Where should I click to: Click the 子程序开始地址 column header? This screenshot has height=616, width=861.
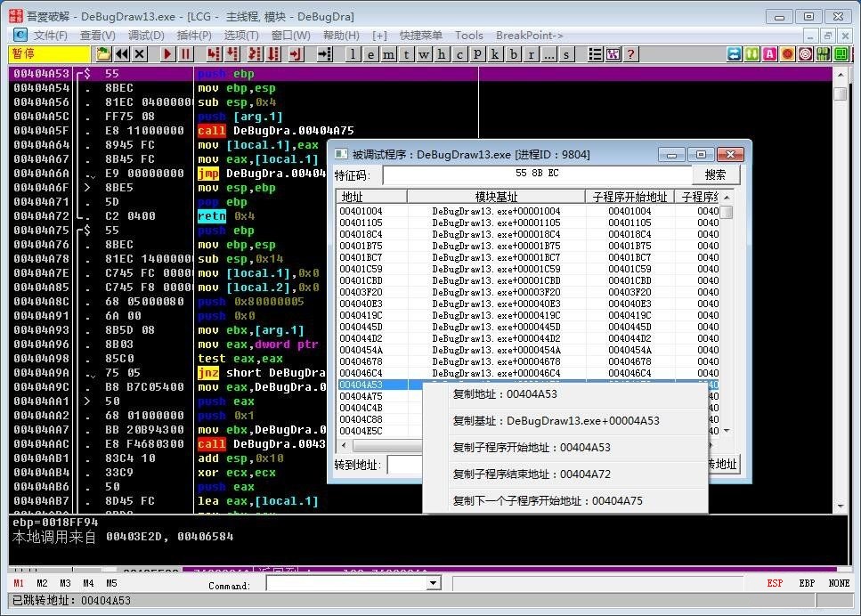[630, 197]
